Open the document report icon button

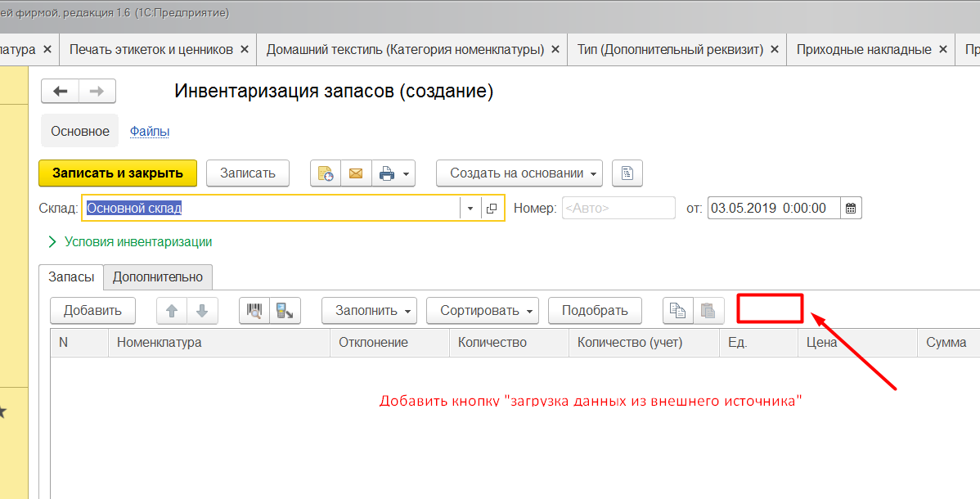627,173
